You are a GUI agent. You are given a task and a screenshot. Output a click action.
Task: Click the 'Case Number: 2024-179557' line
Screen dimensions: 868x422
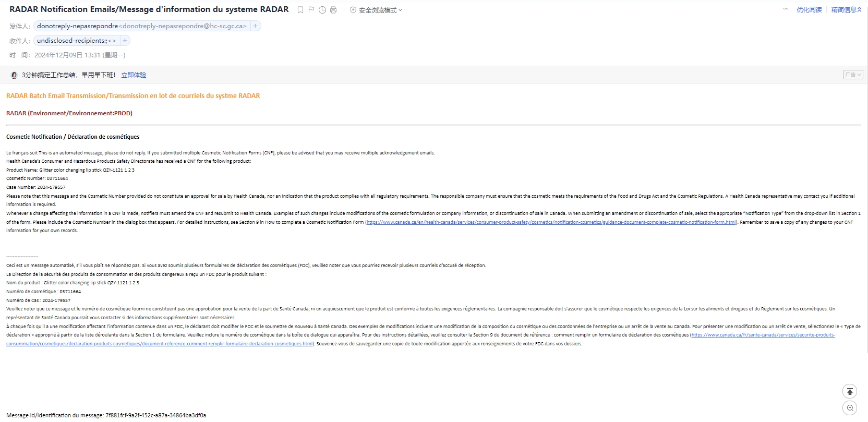tap(36, 187)
